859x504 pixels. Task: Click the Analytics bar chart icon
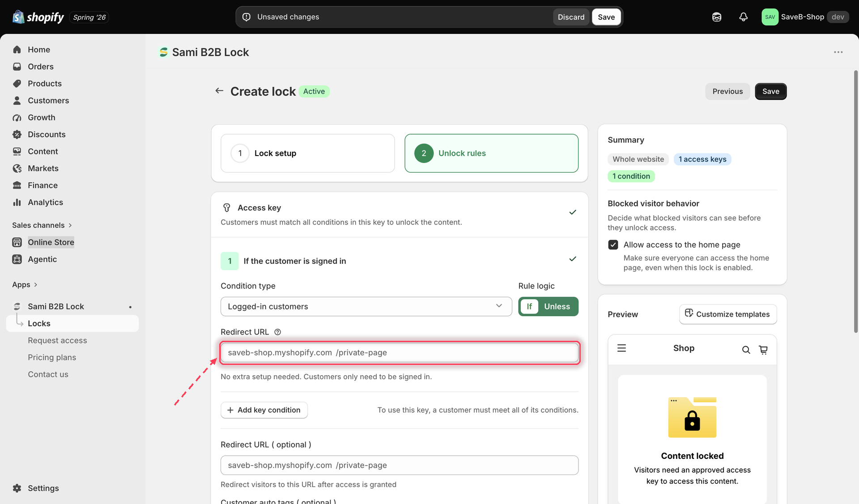17,203
